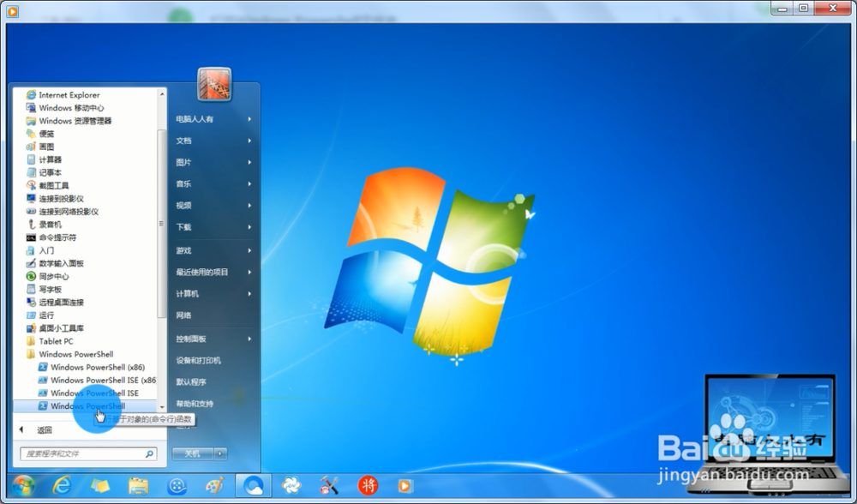857x504 pixels.
Task: Launch Windows PowerShell ISE (x86 shortcut
Action: coord(97,380)
